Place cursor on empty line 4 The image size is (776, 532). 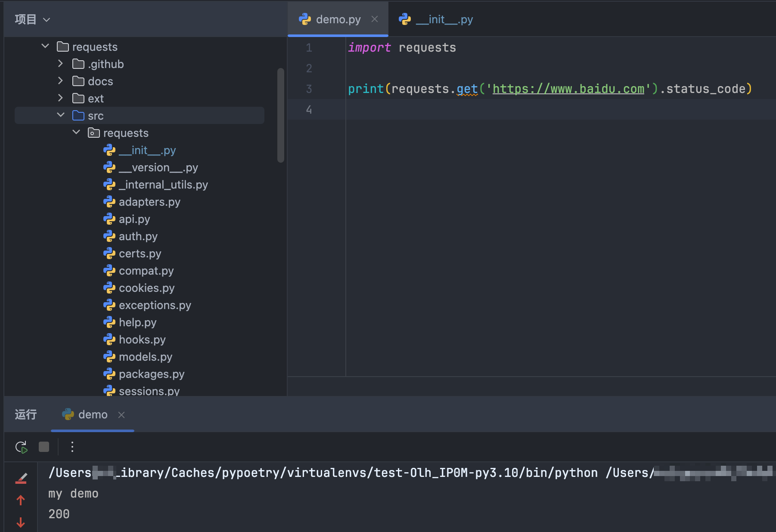(x=517, y=110)
